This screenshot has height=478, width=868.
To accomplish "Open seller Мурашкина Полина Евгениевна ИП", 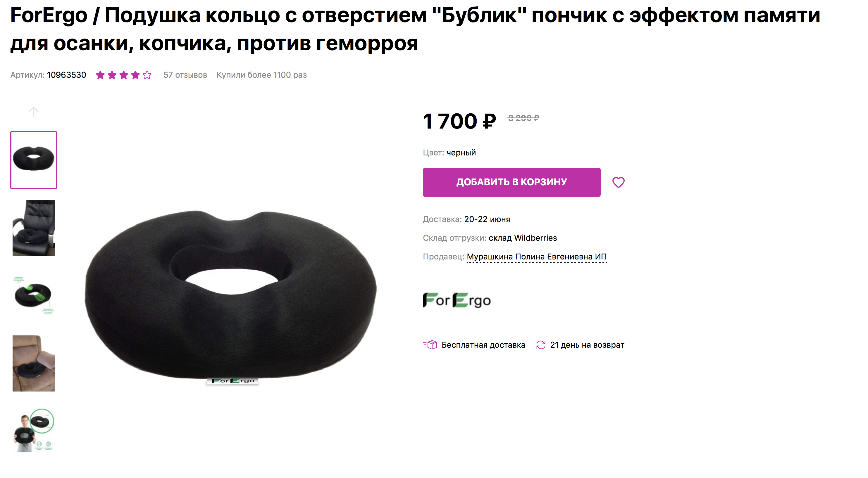I will coord(536,257).
